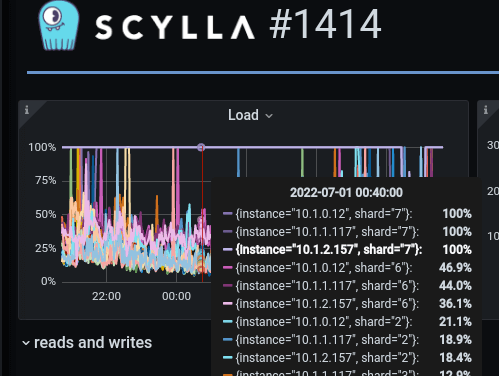
Task: Click the 25% y-axis label
Action: [x=46, y=248]
